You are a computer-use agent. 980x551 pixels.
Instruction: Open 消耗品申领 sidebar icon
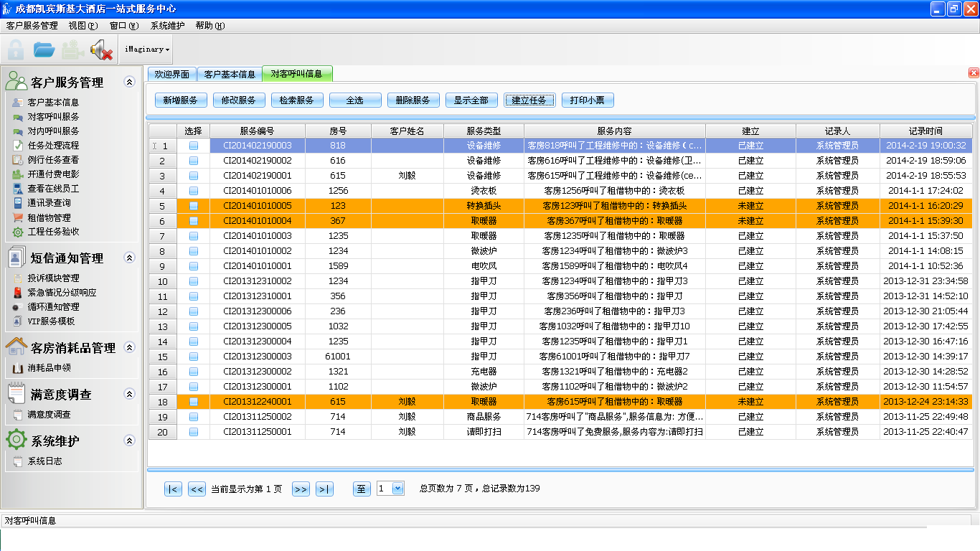pos(17,368)
